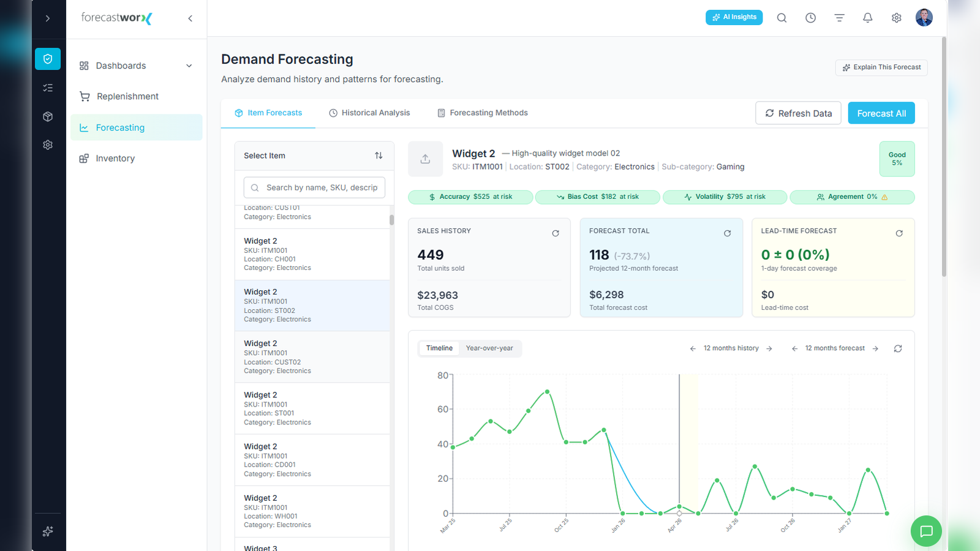Open the notifications bell
The width and height of the screenshot is (980, 551).
[868, 18]
